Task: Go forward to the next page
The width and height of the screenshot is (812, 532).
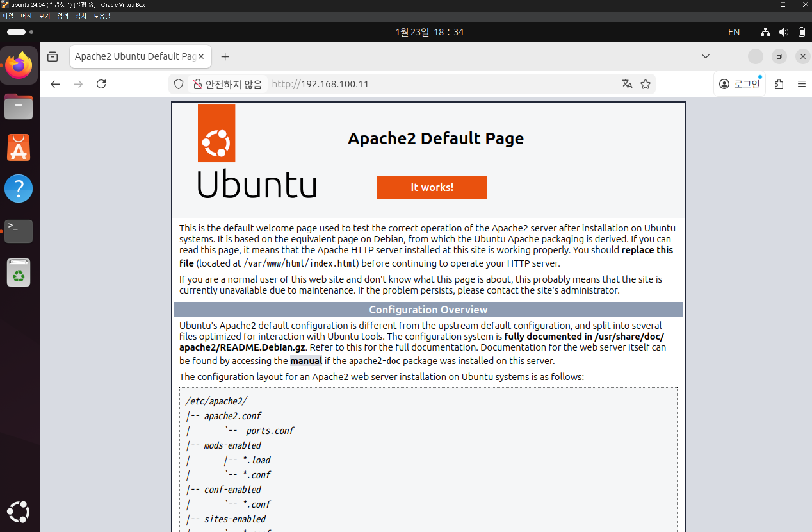Action: click(78, 84)
